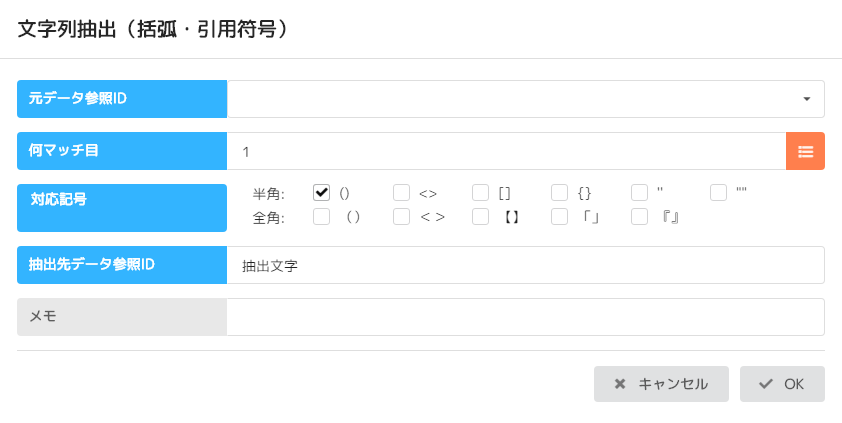Check the full-width 『』 double corner brackets checkbox
The height and width of the screenshot is (423, 842).
coord(639,216)
